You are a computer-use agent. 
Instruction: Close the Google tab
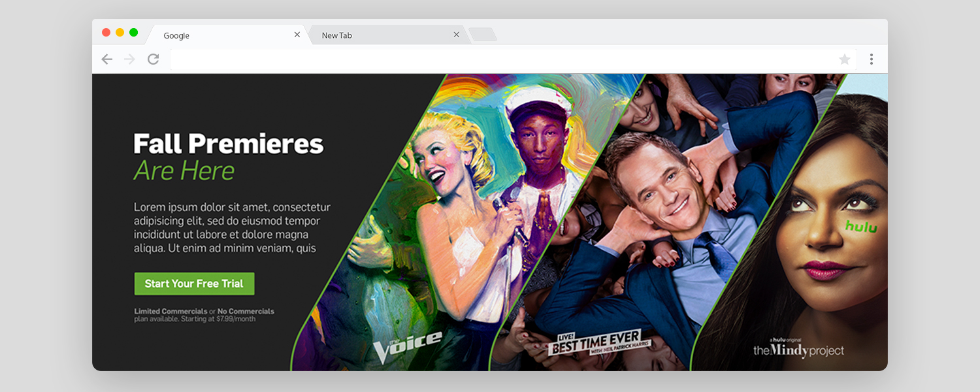tap(297, 35)
